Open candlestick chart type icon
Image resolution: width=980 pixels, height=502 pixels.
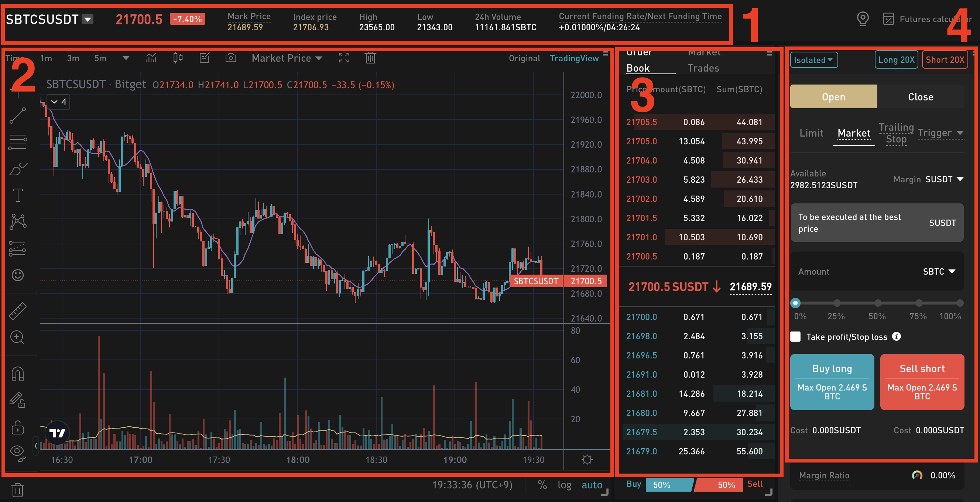coord(178,58)
